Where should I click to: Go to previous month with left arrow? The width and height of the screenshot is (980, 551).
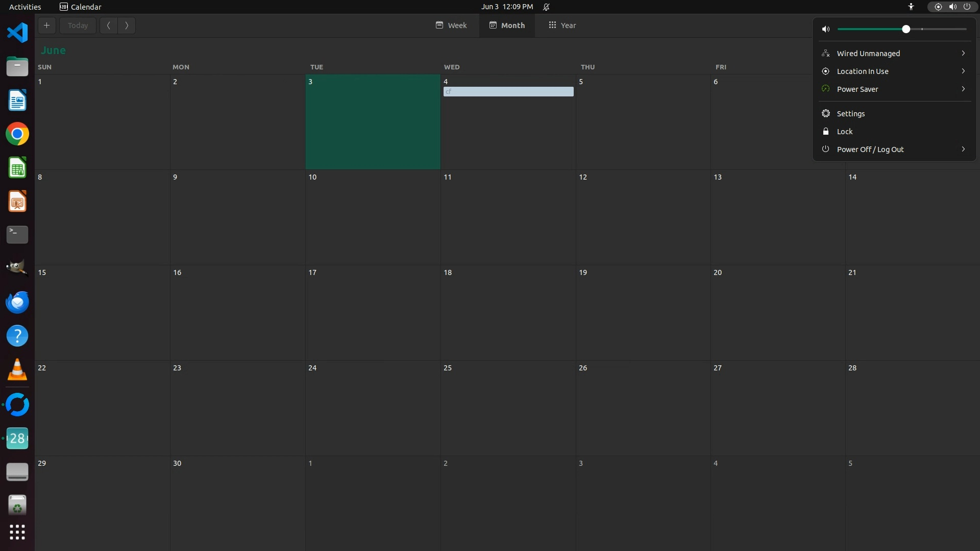(109, 26)
